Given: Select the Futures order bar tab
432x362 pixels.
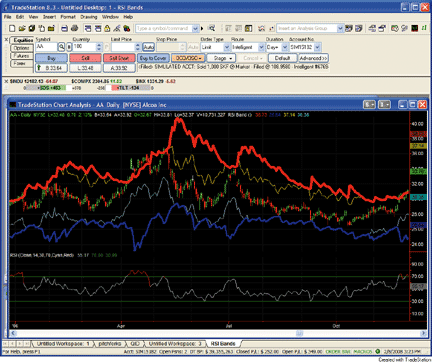Looking at the screenshot, I should click(22, 56).
